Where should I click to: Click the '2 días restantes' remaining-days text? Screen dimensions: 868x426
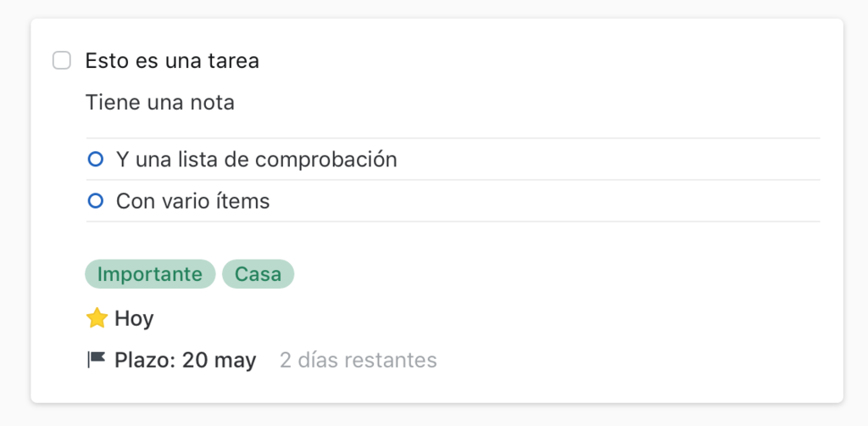(x=359, y=360)
